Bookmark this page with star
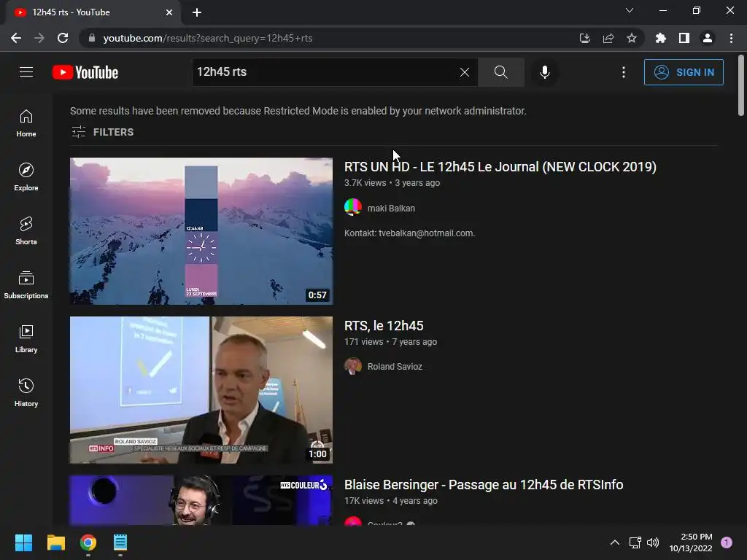The image size is (747, 560). [631, 38]
